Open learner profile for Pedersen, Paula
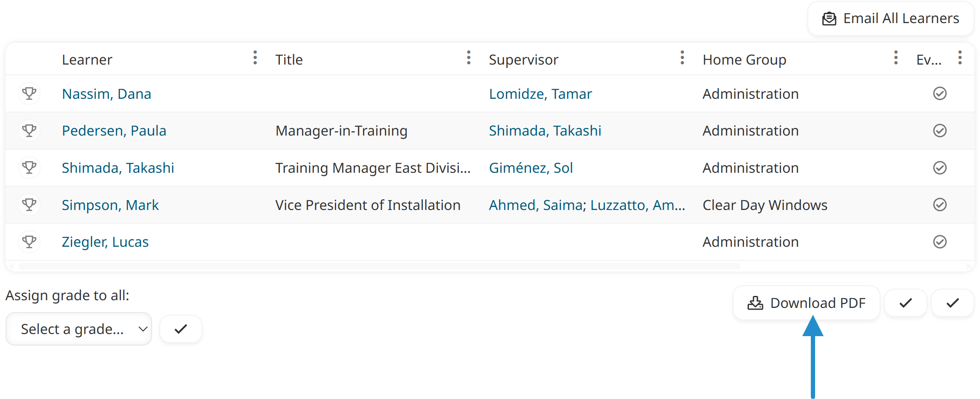The width and height of the screenshot is (980, 399). [x=114, y=130]
